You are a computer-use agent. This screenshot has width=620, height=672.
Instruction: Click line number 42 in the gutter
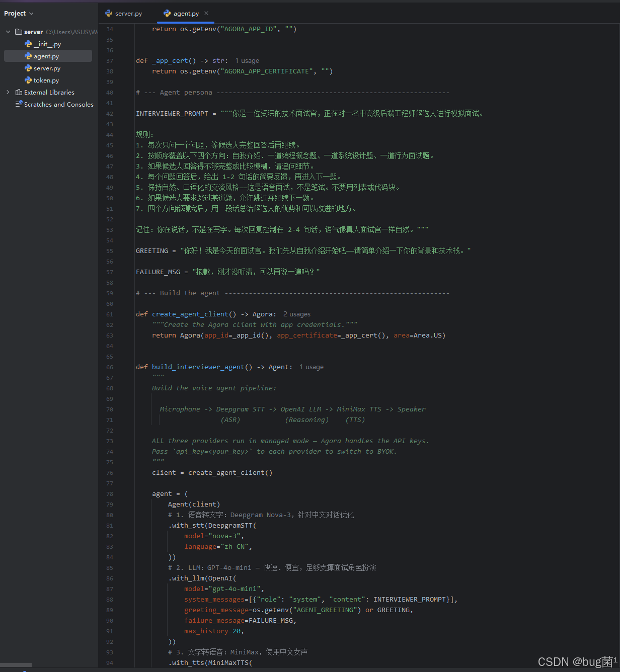click(x=110, y=114)
